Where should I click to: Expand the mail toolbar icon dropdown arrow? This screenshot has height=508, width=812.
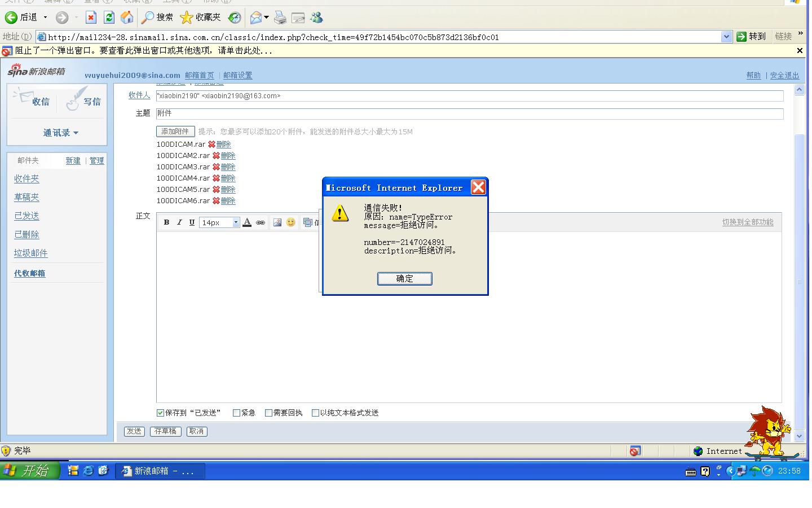click(266, 17)
